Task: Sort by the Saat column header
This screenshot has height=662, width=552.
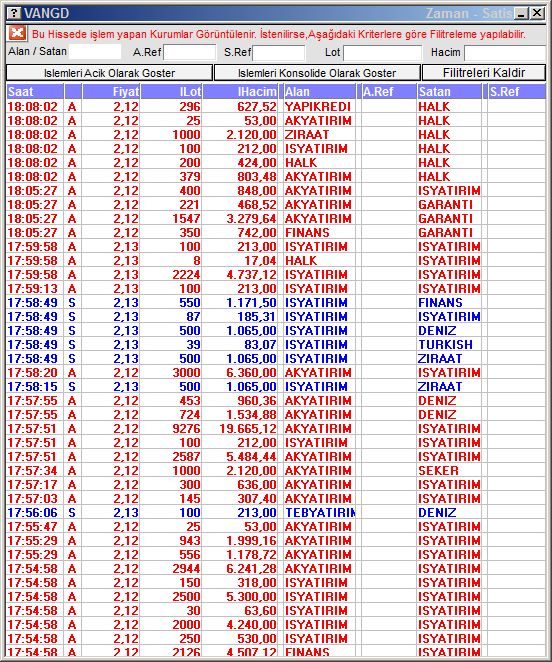Action: [x=35, y=92]
